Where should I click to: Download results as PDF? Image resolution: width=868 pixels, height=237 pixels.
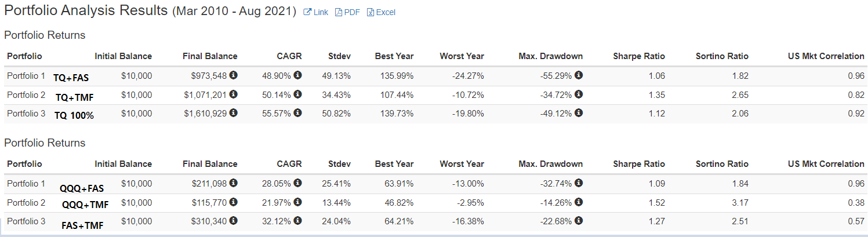click(x=348, y=12)
